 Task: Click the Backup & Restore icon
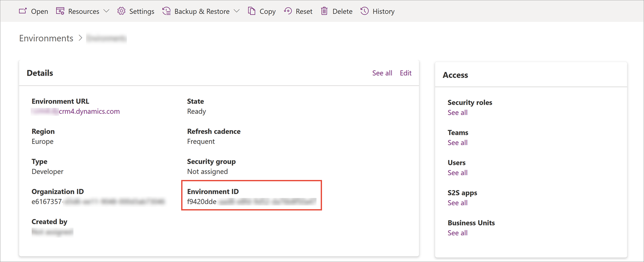pyautogui.click(x=167, y=11)
